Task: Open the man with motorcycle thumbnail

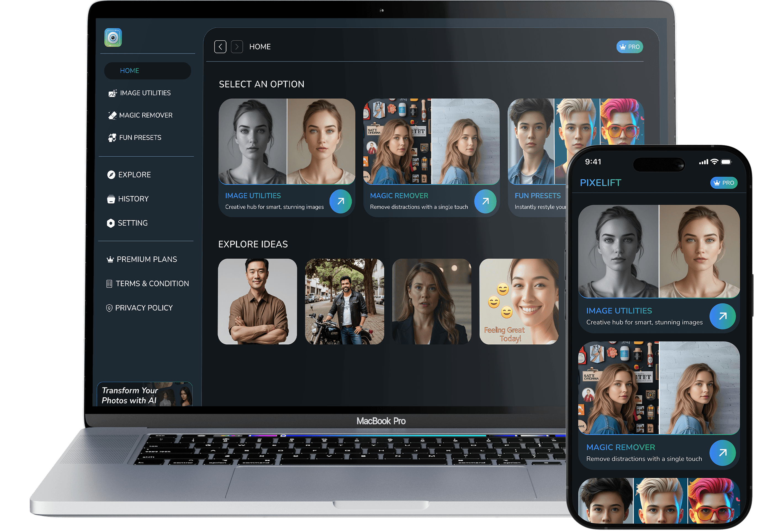Action: (x=344, y=302)
